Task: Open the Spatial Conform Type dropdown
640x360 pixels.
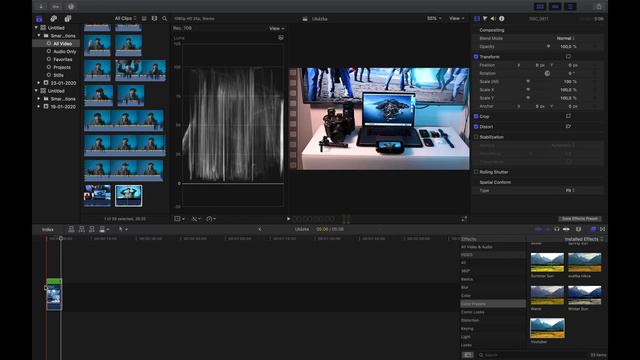Action: point(570,191)
